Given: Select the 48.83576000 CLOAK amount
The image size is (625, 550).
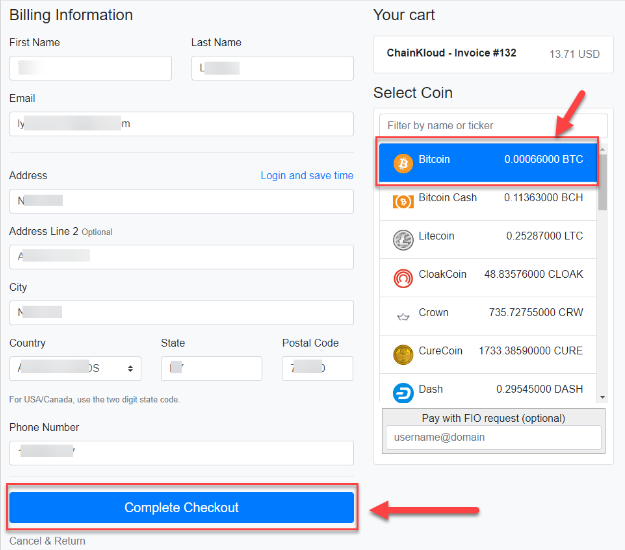Looking at the screenshot, I should pos(534,274).
